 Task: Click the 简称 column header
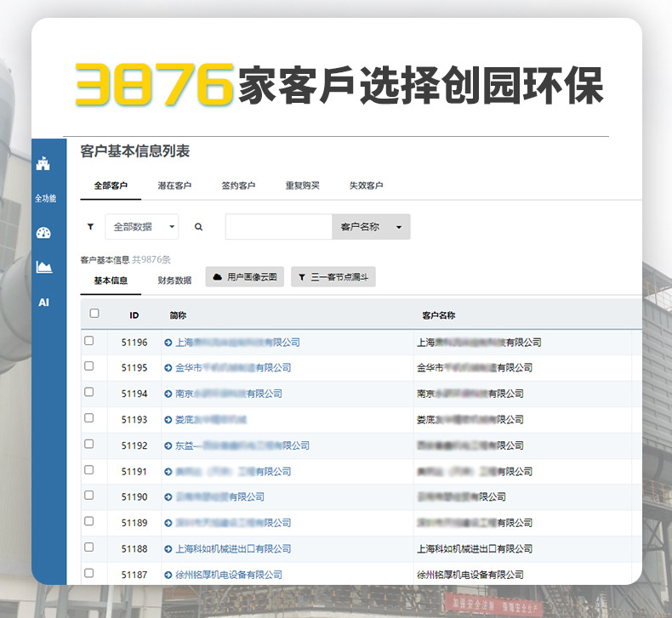pyautogui.click(x=178, y=315)
